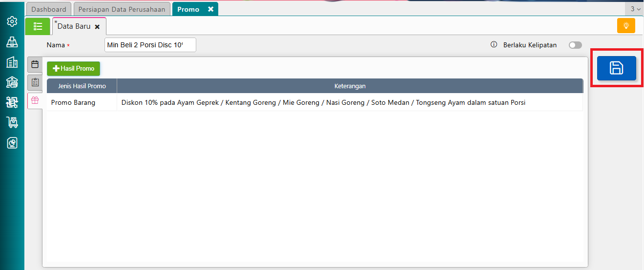Screen dimensions: 644x270
Task: Click the Nama field label
Action: tap(56, 45)
